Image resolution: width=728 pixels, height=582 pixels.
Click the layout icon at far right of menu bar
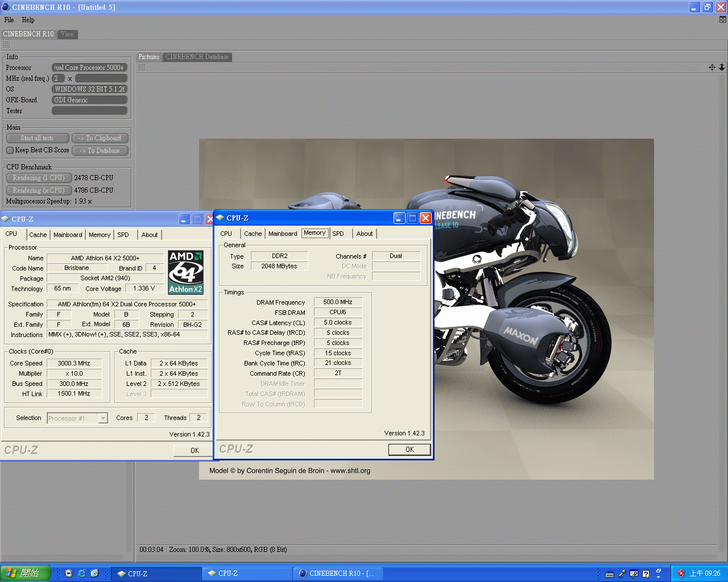point(723,19)
